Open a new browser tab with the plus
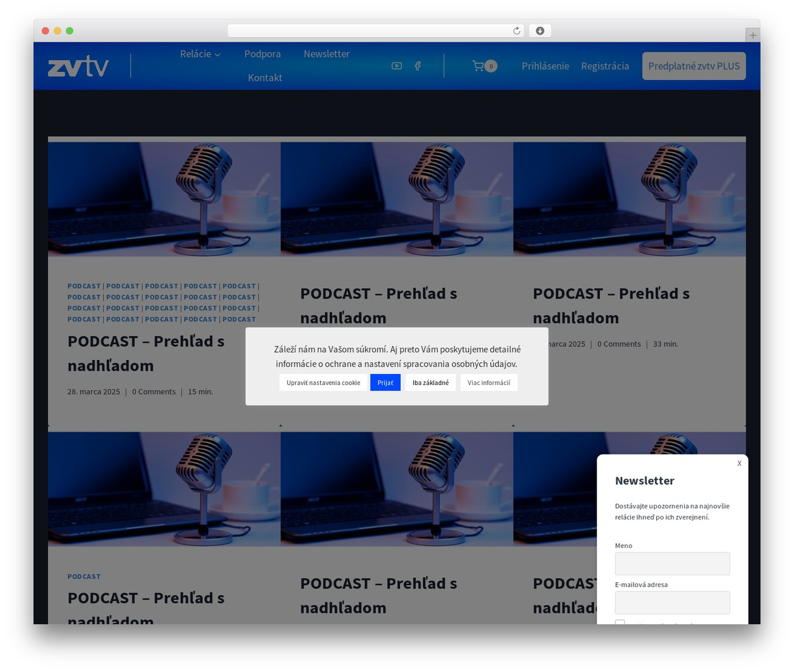 pyautogui.click(x=753, y=35)
